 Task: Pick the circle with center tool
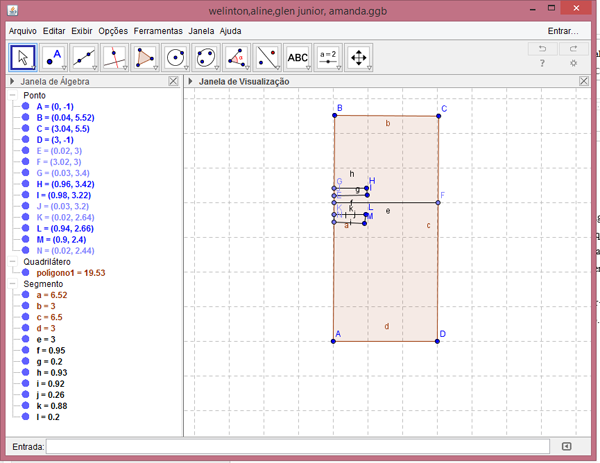pyautogui.click(x=176, y=57)
